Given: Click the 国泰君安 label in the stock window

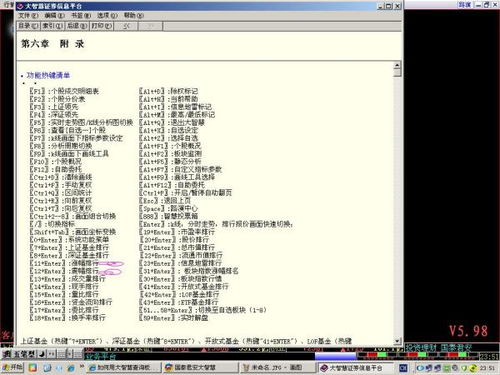Looking at the screenshot, I should pyautogui.click(x=457, y=348).
